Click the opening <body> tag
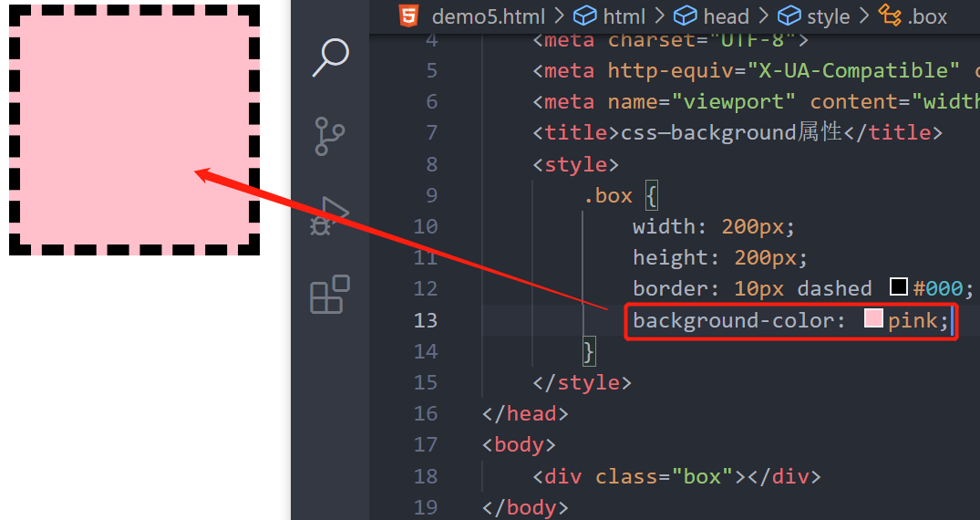This screenshot has height=520, width=980. 519,445
